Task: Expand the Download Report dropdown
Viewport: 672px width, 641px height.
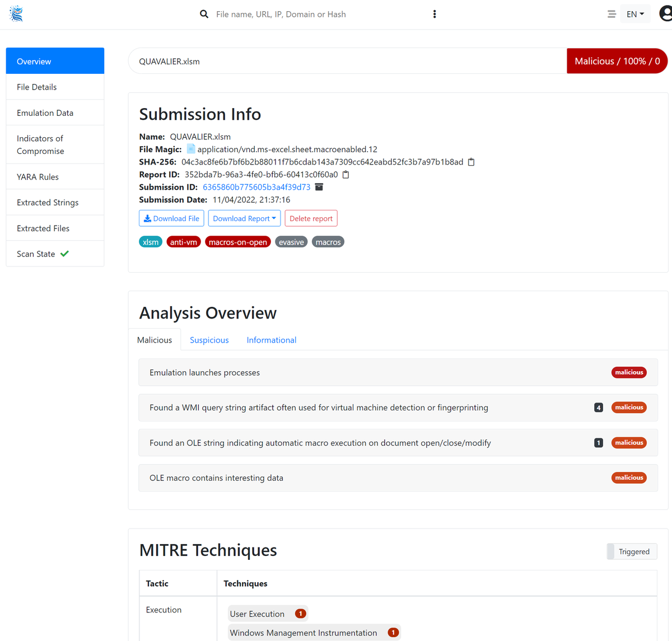Action: [244, 218]
